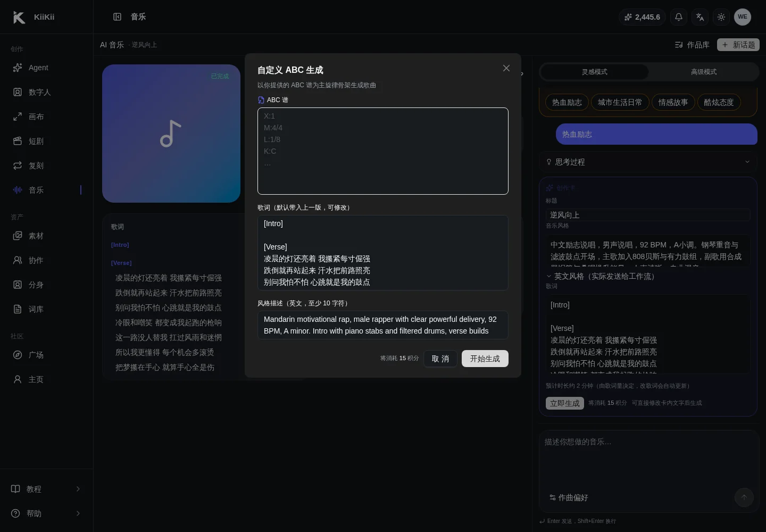
Task: Select the 情感故事 style chip
Action: click(x=673, y=102)
